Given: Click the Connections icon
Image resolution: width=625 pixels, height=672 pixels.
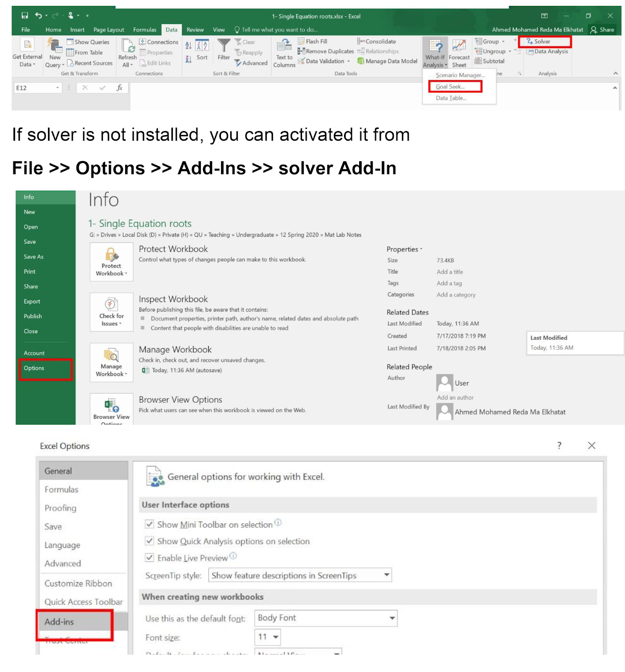Looking at the screenshot, I should click(142, 42).
